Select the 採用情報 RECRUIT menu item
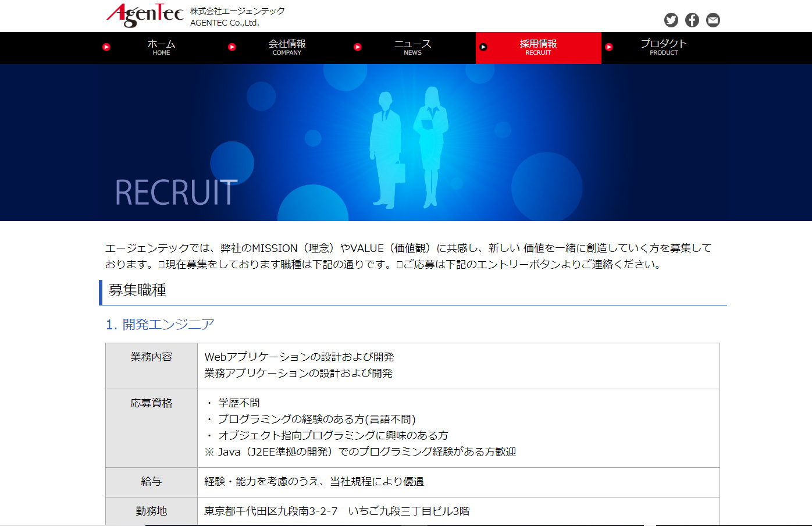This screenshot has height=526, width=812. coord(538,48)
